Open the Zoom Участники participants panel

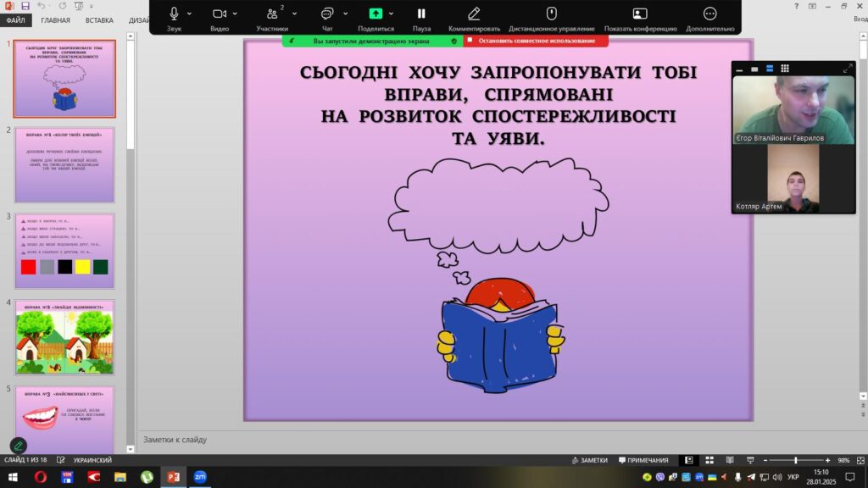(272, 14)
